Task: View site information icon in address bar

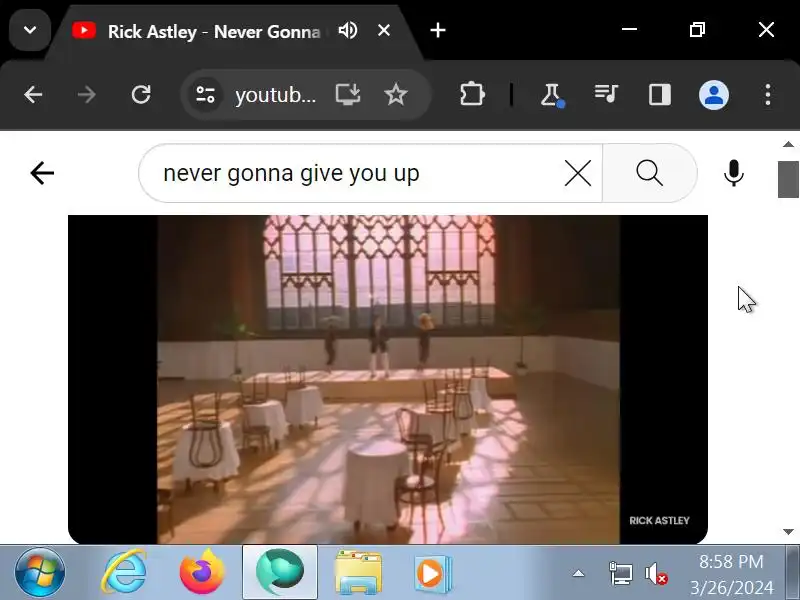Action: point(205,94)
